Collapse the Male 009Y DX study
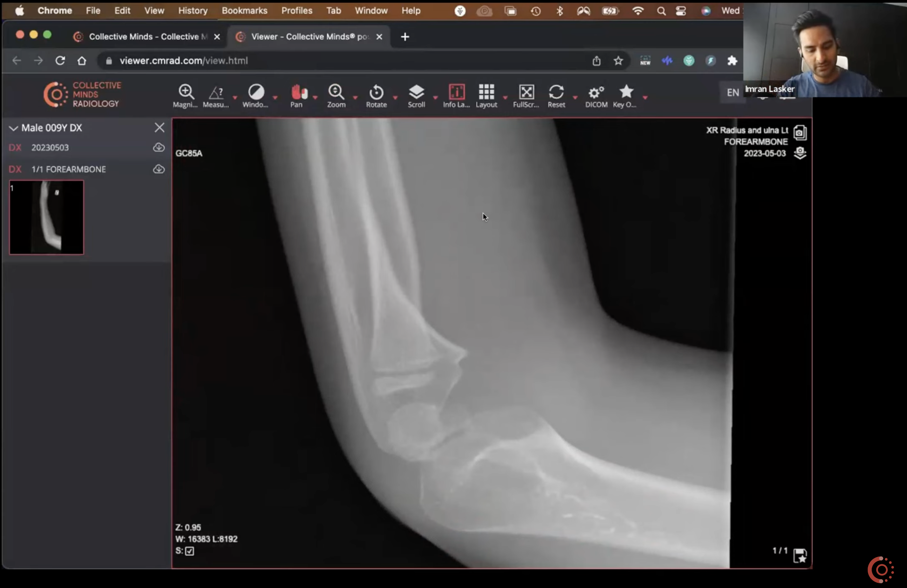Image resolution: width=907 pixels, height=588 pixels. 13,128
